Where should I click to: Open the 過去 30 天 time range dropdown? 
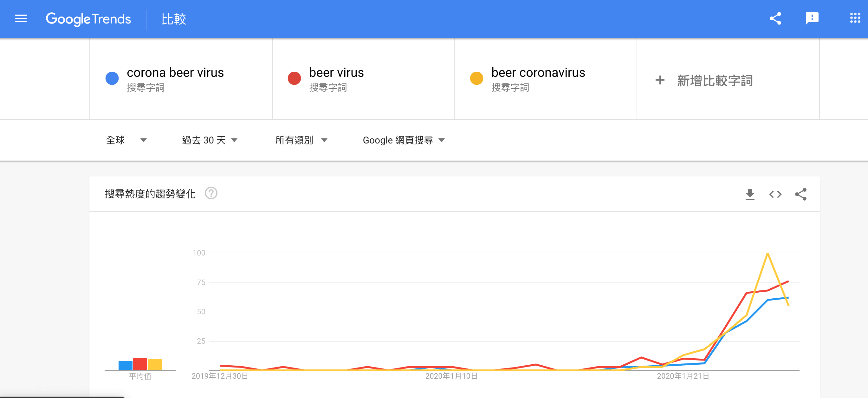point(210,140)
